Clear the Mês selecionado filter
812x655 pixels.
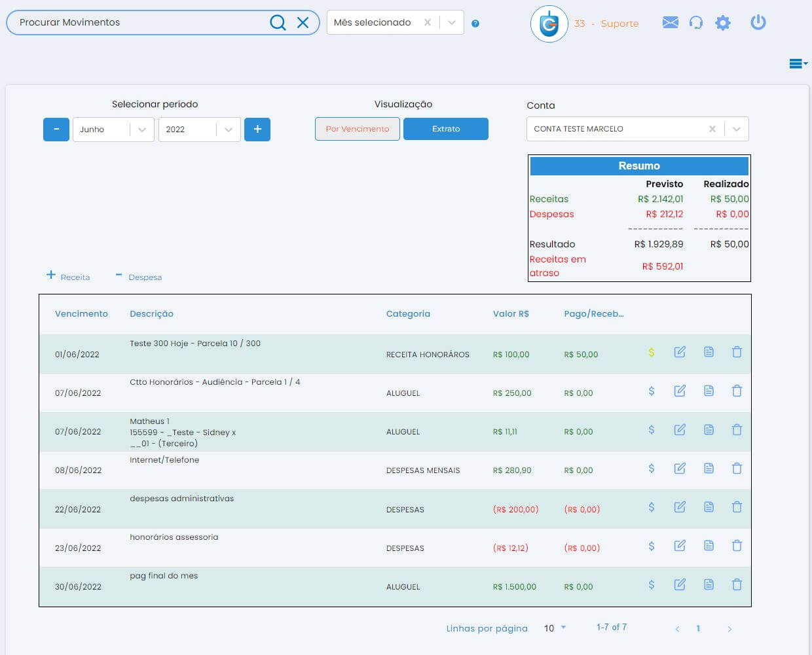[428, 22]
